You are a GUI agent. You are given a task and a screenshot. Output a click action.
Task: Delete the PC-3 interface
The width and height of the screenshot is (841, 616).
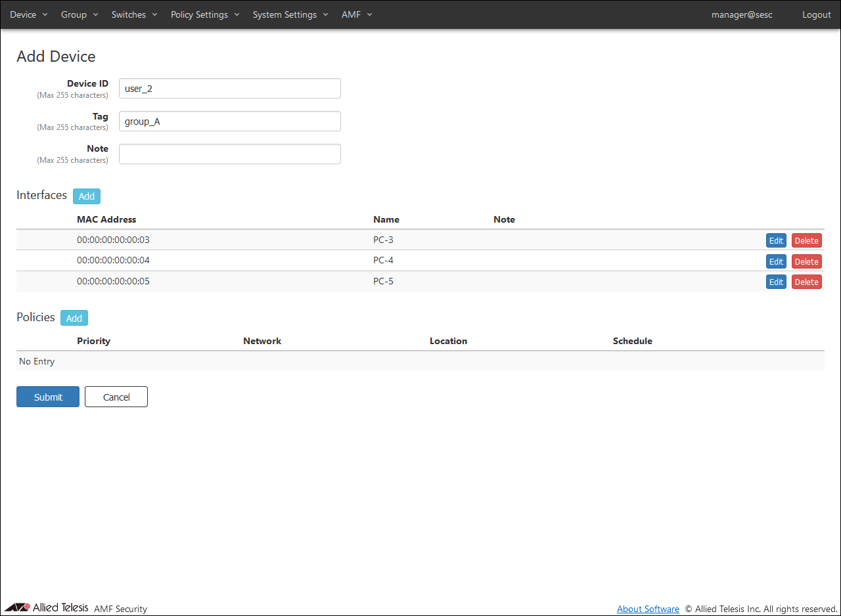click(x=806, y=241)
